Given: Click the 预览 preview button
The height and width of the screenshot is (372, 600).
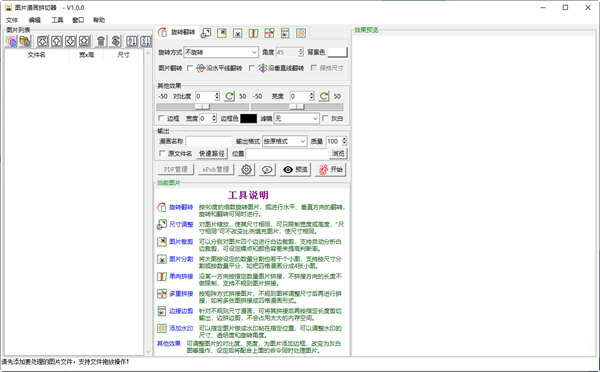Looking at the screenshot, I should tap(295, 170).
